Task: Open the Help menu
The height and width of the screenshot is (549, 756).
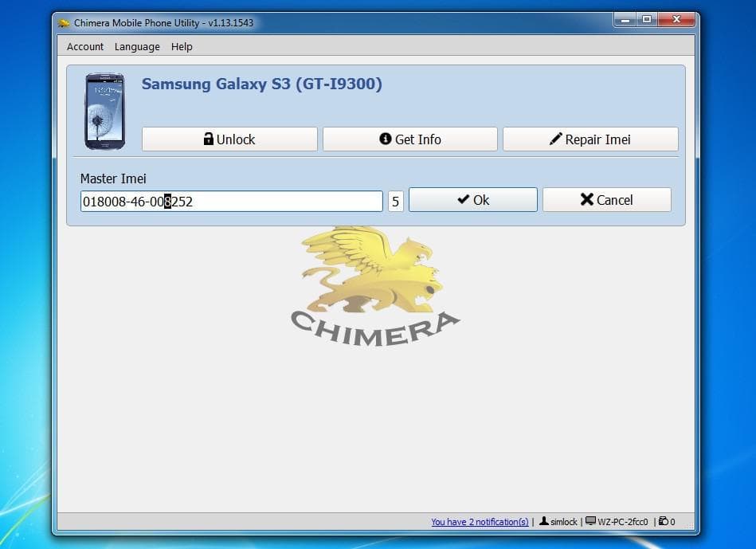Action: 182,46
